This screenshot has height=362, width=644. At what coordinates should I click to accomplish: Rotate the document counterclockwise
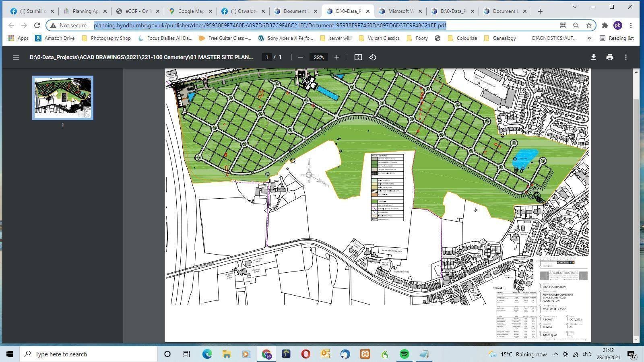click(373, 57)
